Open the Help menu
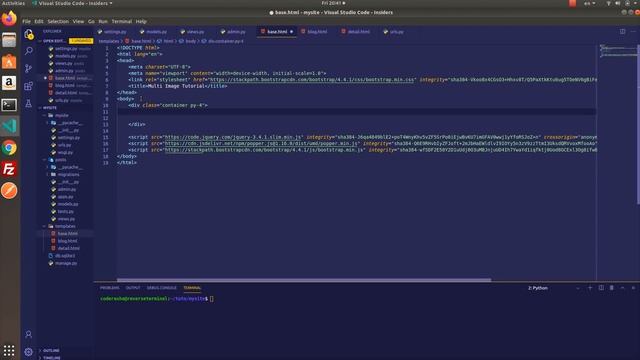 (x=141, y=21)
